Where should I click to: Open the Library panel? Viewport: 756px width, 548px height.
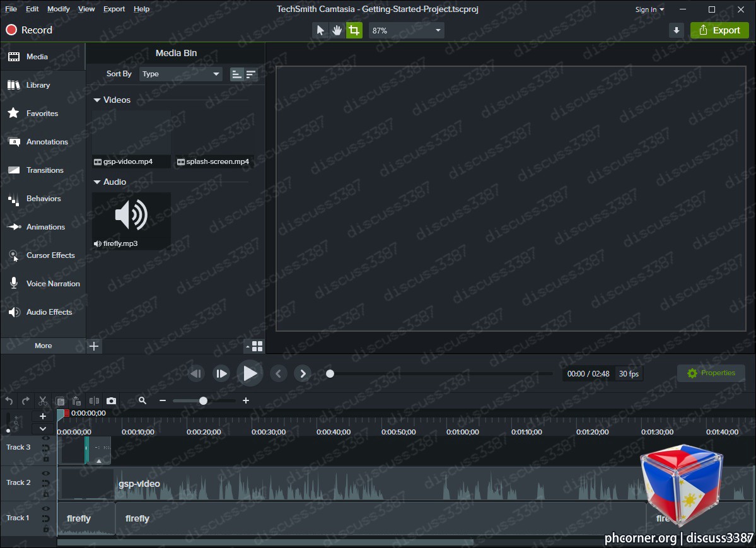tap(42, 85)
